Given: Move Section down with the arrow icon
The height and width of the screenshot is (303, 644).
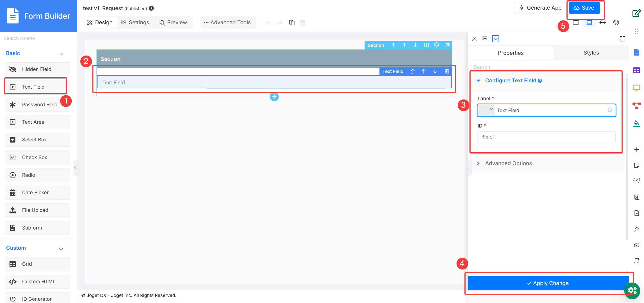Looking at the screenshot, I should 415,45.
